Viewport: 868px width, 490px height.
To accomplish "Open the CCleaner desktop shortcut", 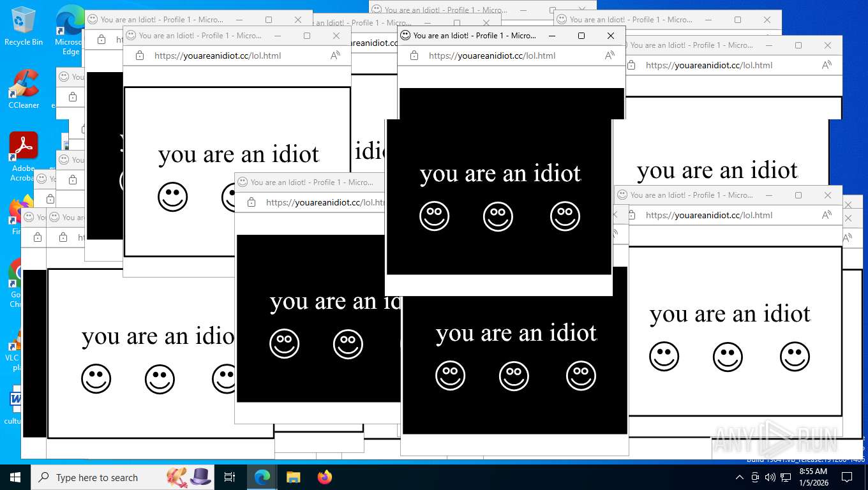I will [23, 89].
